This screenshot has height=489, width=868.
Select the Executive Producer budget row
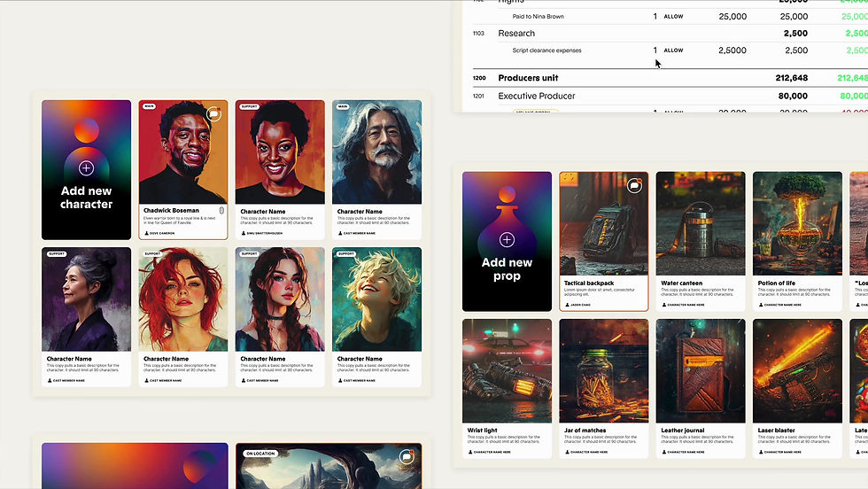click(670, 96)
